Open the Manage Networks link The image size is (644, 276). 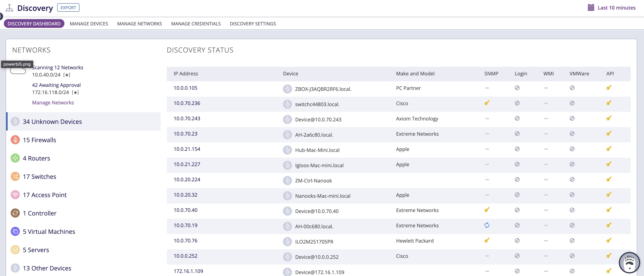(x=53, y=102)
